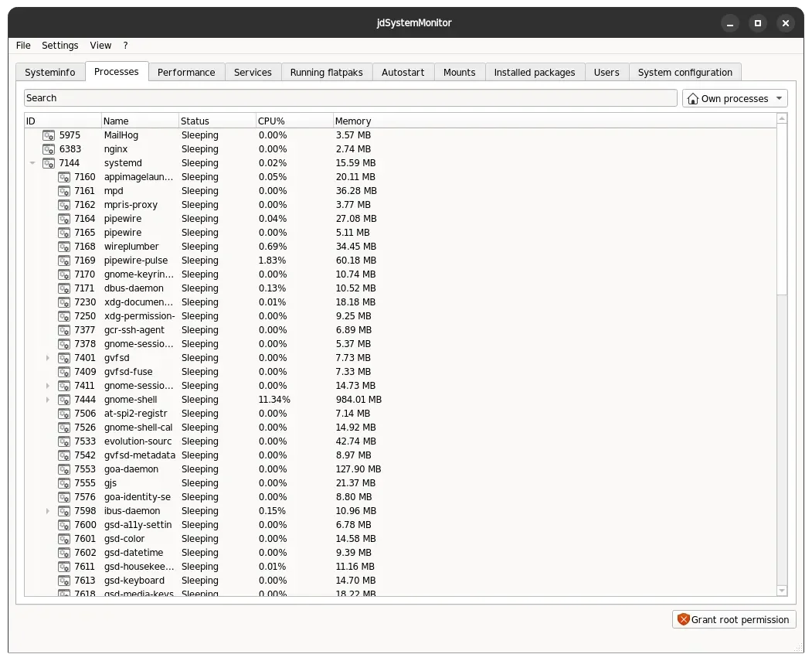Open the Installed packages tab
The width and height of the screenshot is (812, 661).
(x=535, y=73)
